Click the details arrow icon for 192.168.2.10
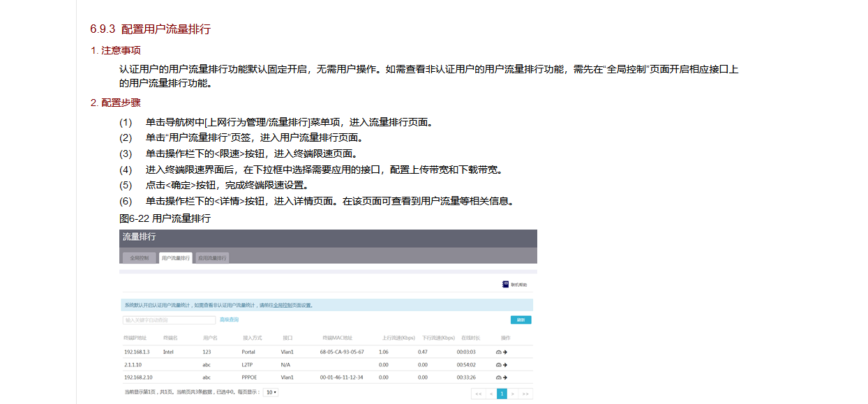 point(504,377)
